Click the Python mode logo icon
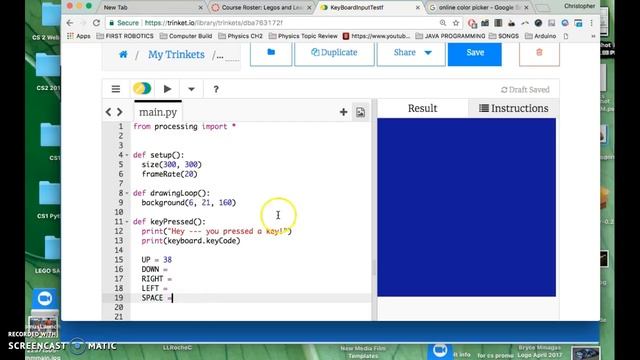This screenshot has height=360, width=640. pyautogui.click(x=142, y=89)
